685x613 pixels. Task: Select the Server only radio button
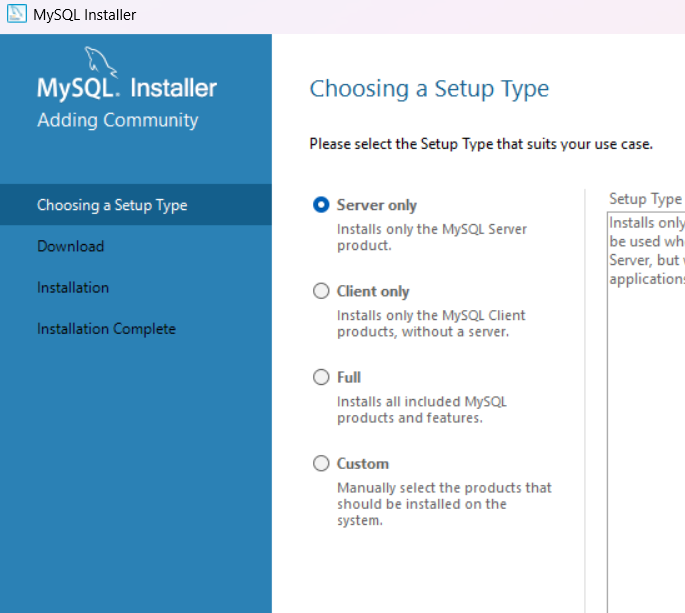321,205
